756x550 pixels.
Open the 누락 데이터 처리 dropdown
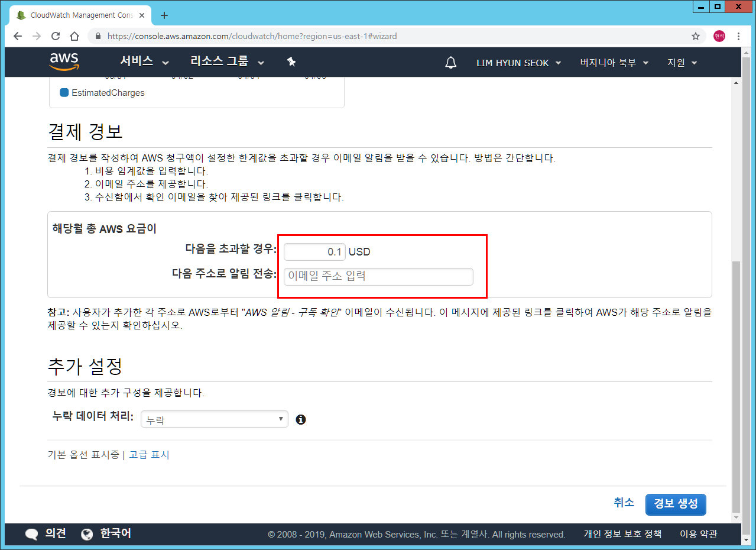(x=215, y=419)
